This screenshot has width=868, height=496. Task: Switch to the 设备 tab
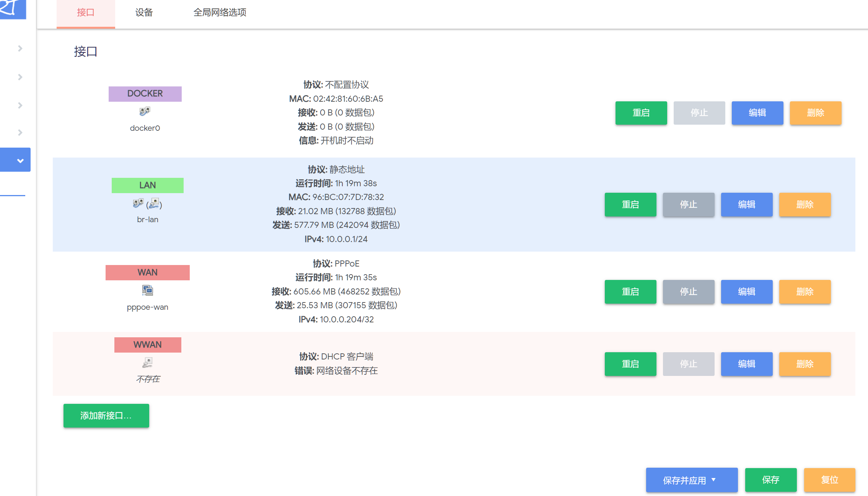(144, 13)
